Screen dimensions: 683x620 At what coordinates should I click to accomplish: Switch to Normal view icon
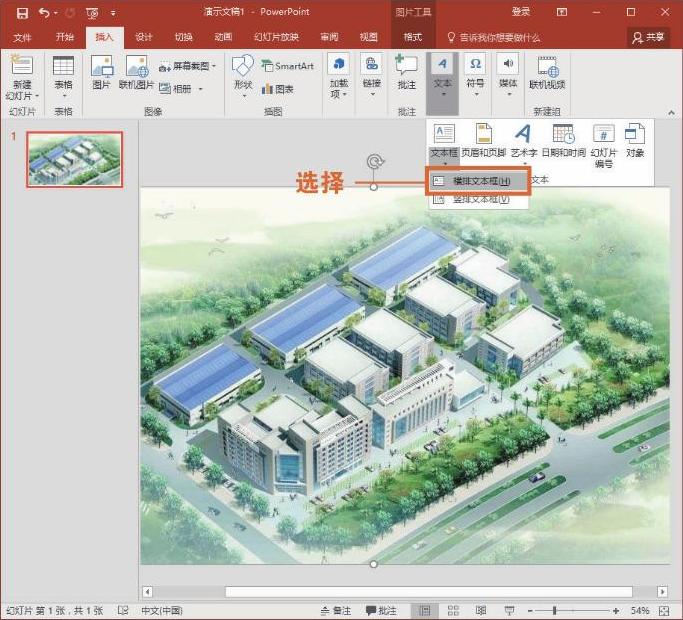click(425, 610)
